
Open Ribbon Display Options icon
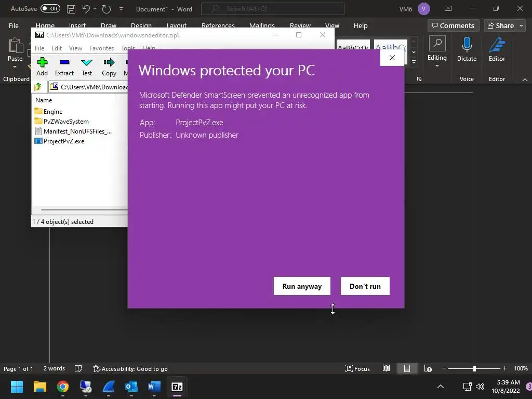[448, 8]
